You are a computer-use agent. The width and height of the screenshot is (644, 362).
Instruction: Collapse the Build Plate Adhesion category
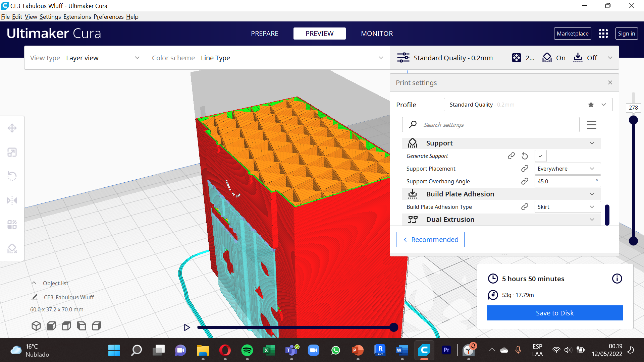[501, 194]
